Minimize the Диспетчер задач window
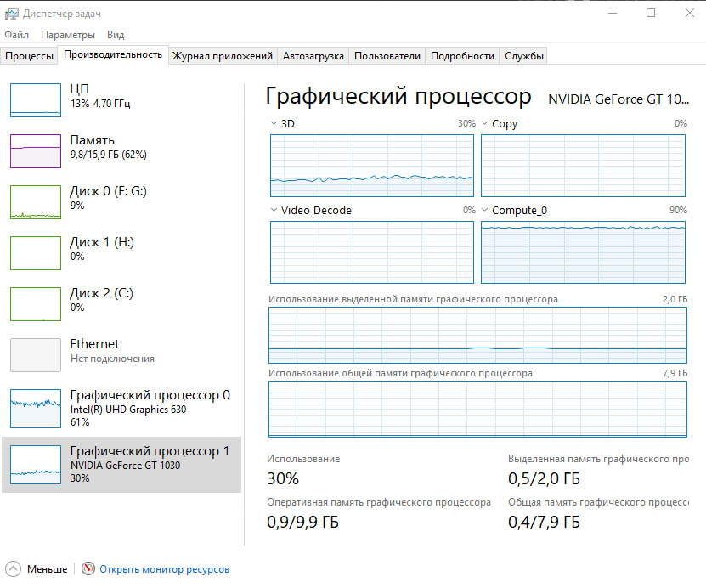 (613, 13)
